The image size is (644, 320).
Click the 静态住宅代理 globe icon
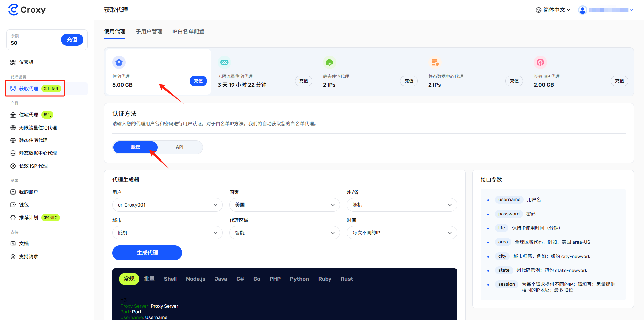(13, 140)
